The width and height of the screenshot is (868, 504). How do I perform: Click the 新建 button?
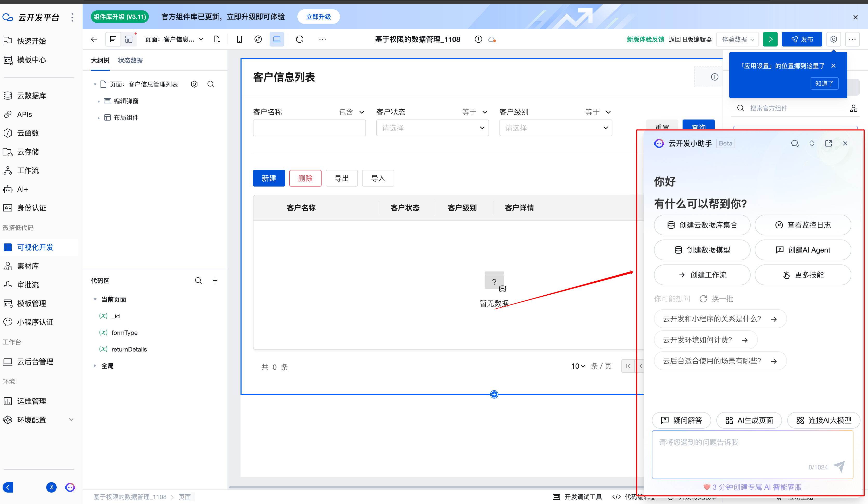(x=269, y=178)
